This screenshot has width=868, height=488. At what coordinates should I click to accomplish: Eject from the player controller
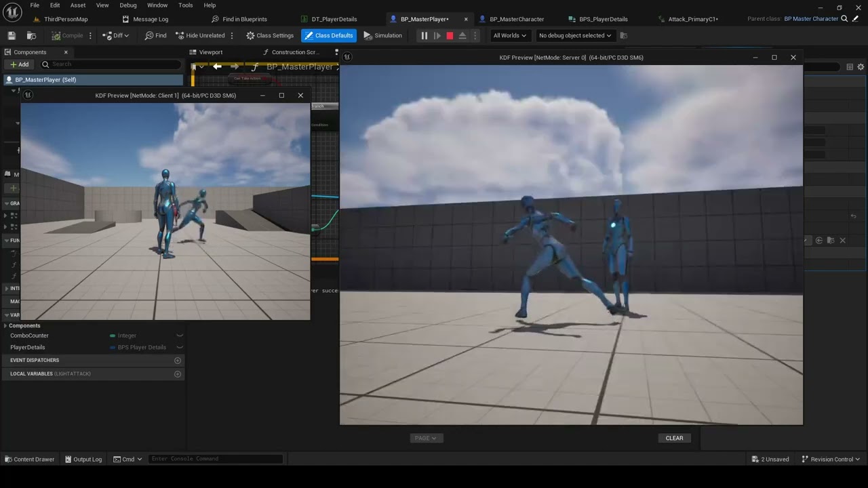462,35
